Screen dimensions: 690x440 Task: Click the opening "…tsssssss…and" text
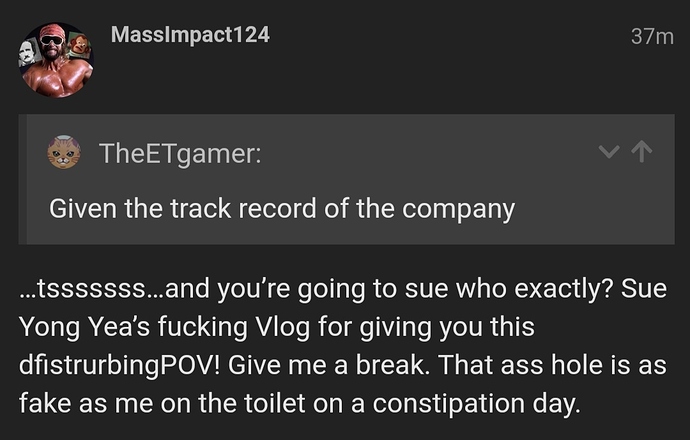(x=114, y=289)
